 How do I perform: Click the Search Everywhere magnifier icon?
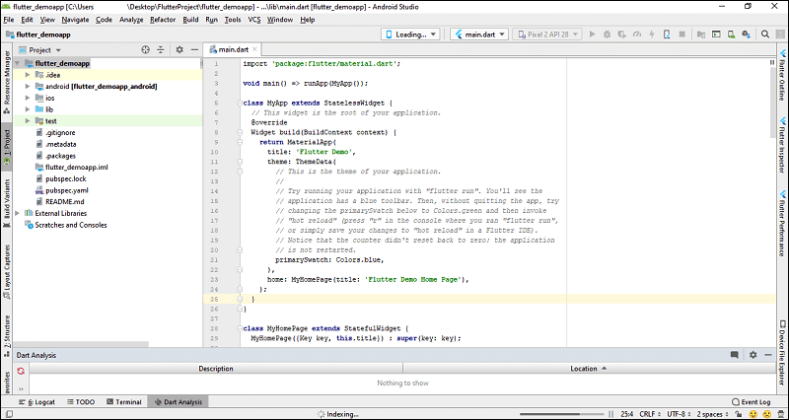pyautogui.click(x=767, y=34)
